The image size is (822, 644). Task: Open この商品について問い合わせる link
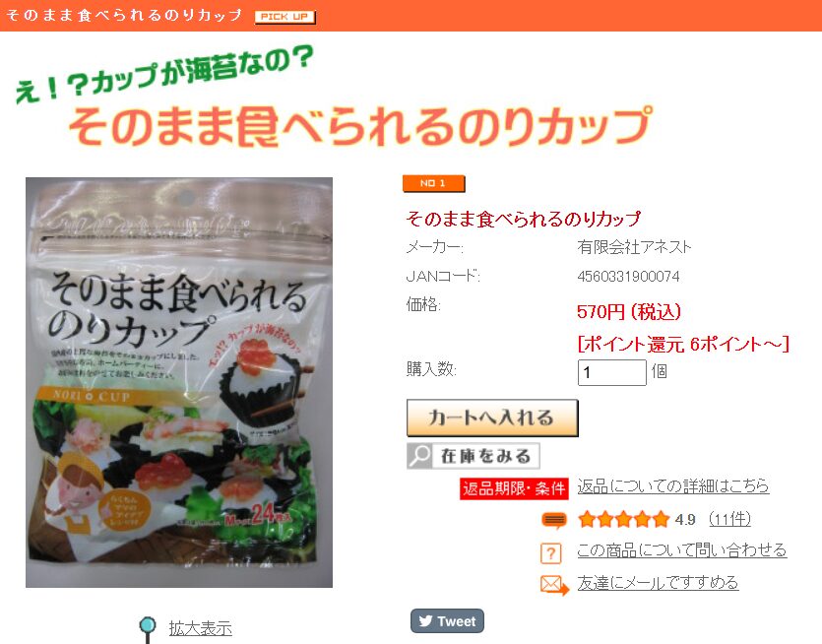tap(681, 550)
